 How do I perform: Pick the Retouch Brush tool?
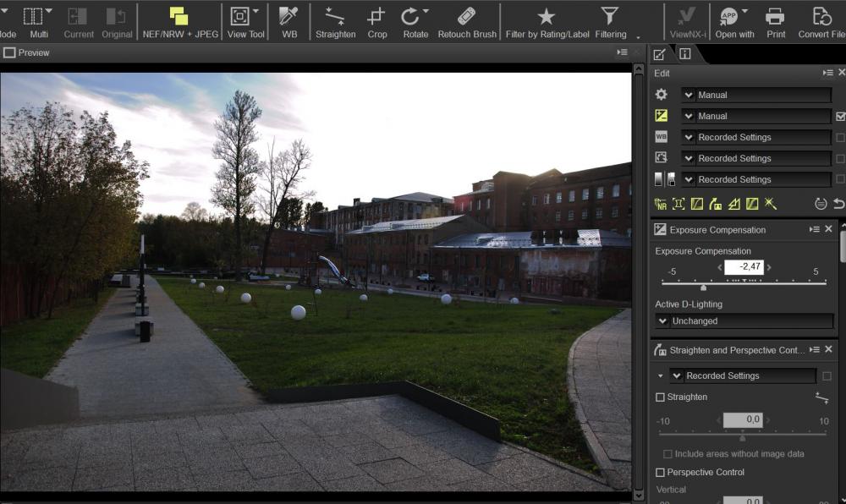pos(467,22)
